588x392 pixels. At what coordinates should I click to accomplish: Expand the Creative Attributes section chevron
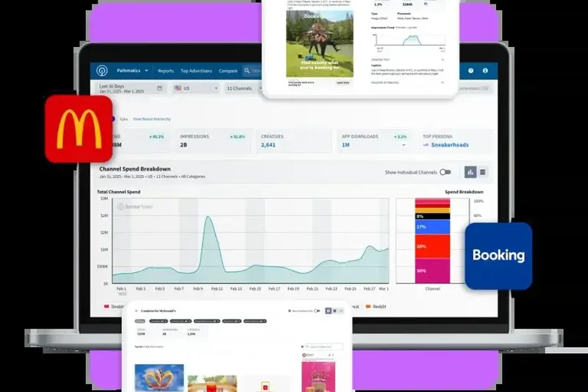click(442, 82)
